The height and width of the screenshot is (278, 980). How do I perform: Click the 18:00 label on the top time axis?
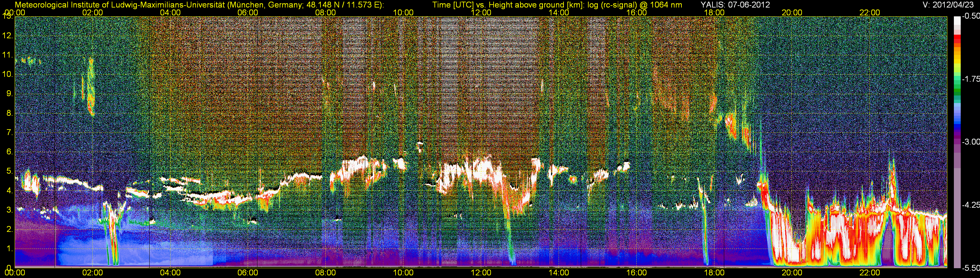714,12
